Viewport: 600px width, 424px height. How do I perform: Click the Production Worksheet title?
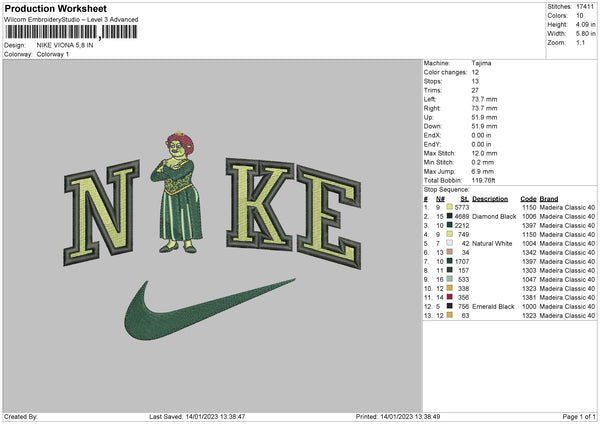55,8
